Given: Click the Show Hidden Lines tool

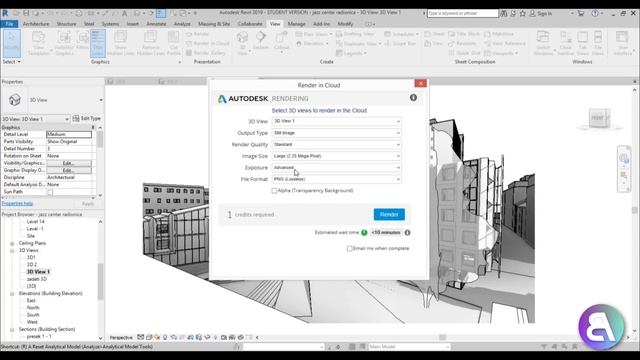Looking at the screenshot, I should click(120, 43).
